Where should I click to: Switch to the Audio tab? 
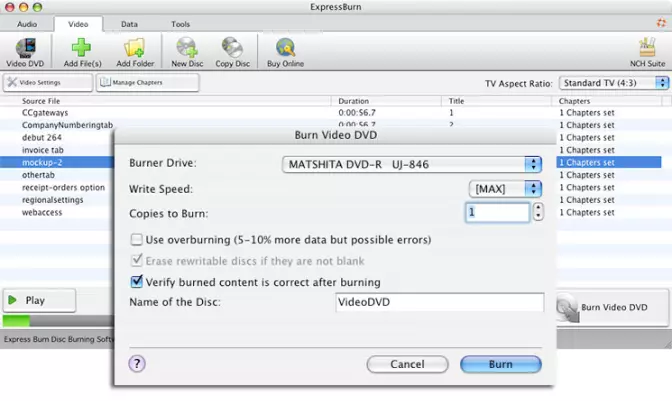[x=27, y=24]
